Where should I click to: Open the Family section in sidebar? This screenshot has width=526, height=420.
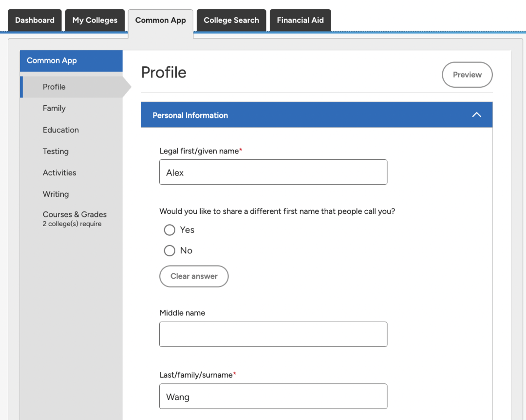point(54,108)
